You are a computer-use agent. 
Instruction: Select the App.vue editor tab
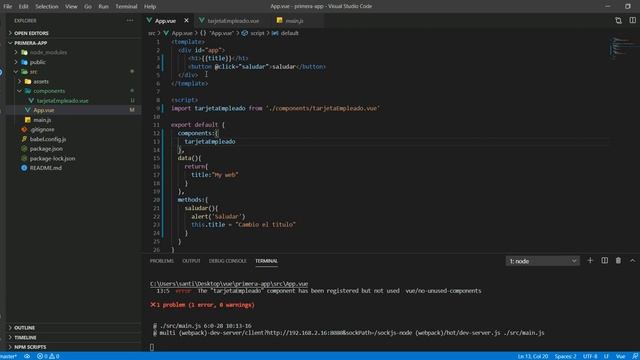tap(165, 20)
